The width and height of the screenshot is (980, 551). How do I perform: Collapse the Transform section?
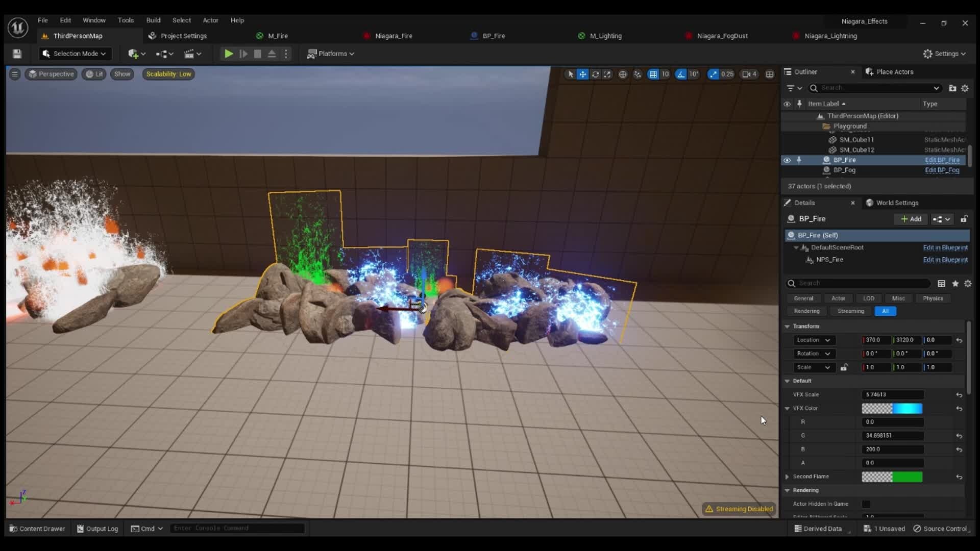[x=787, y=327]
